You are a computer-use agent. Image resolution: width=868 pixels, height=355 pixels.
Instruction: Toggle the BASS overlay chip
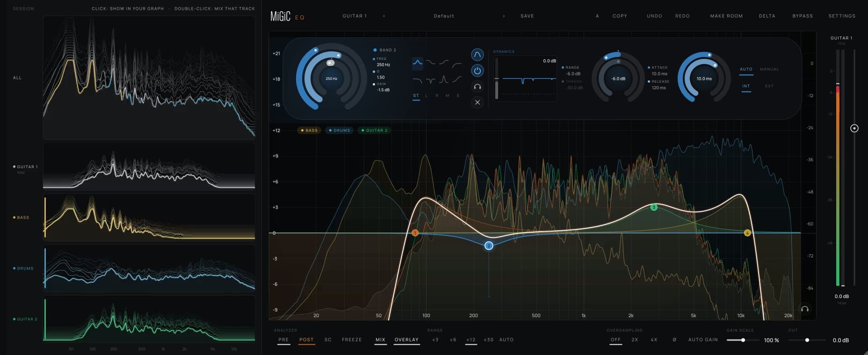click(309, 130)
